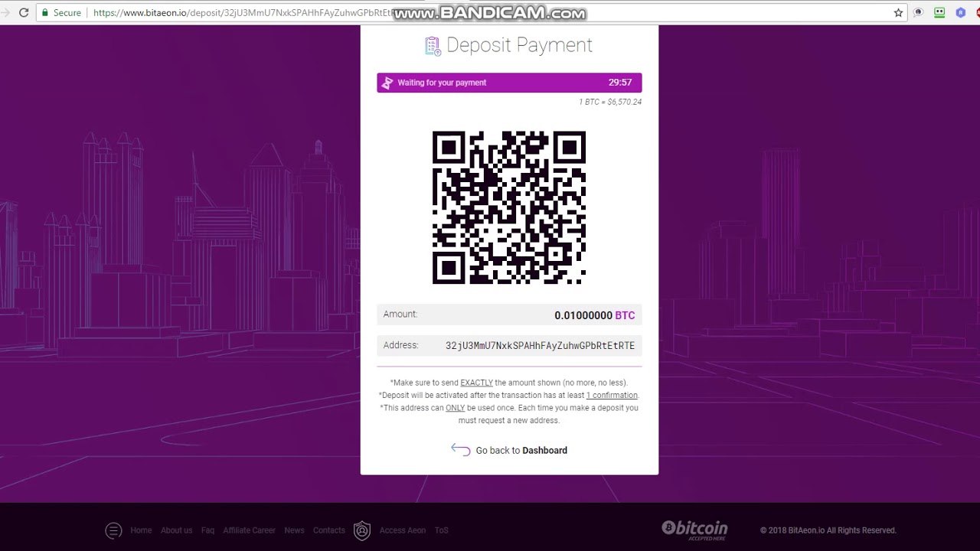Open Access Aeon footer link
Viewport: 980px width, 551px height.
pos(403,530)
